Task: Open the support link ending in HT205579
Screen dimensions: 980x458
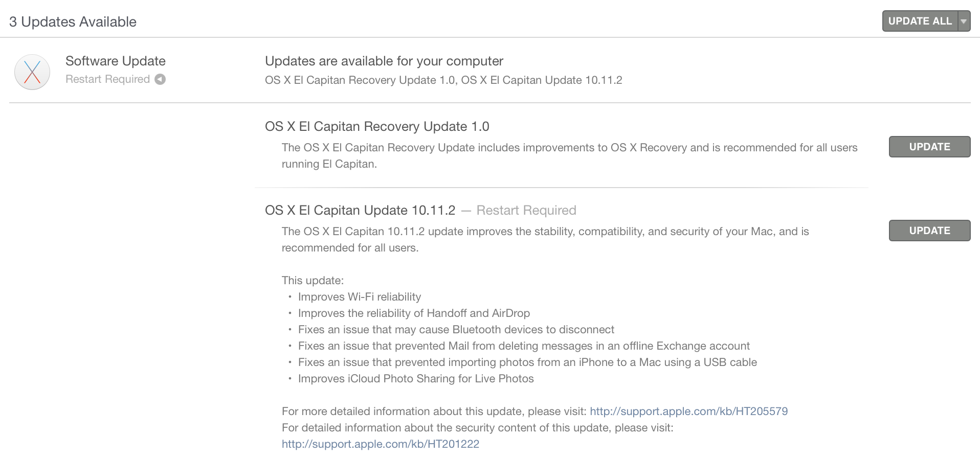Action: tap(688, 411)
